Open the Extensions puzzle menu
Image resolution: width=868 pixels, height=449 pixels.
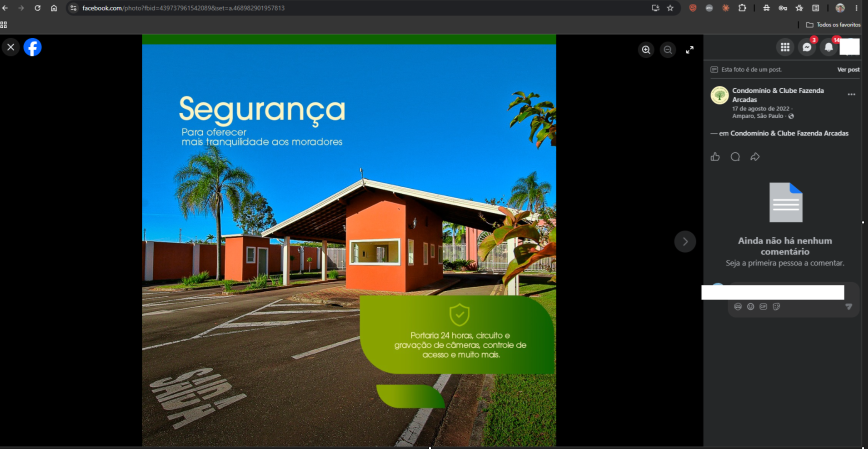click(x=742, y=8)
